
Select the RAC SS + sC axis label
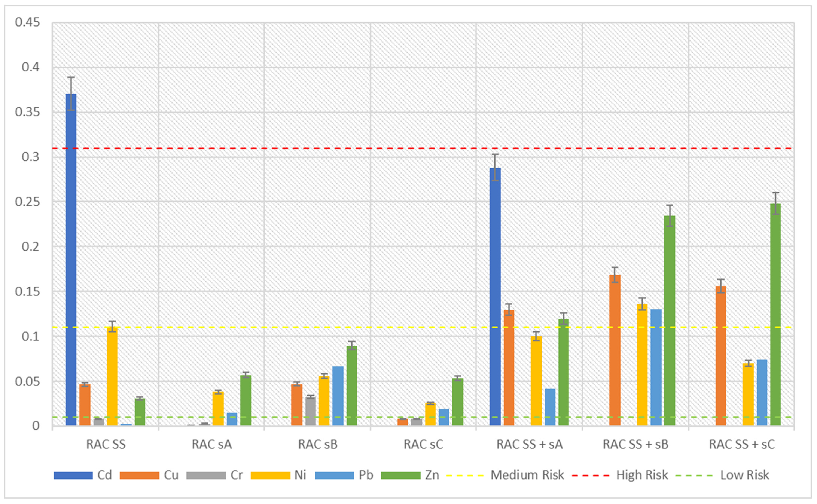tap(742, 444)
